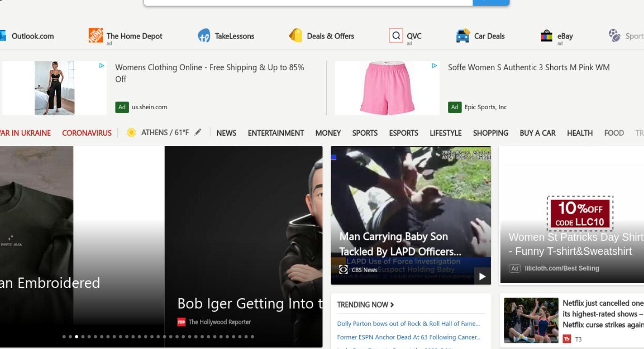Click the Sports ball icon
The width and height of the screenshot is (644, 349).
pos(615,35)
